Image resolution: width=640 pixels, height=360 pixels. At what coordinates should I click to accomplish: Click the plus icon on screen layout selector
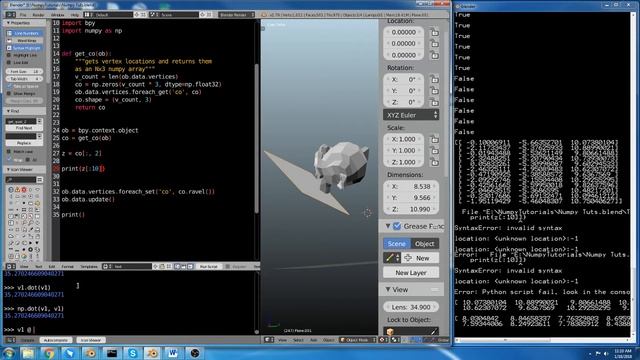pos(136,15)
